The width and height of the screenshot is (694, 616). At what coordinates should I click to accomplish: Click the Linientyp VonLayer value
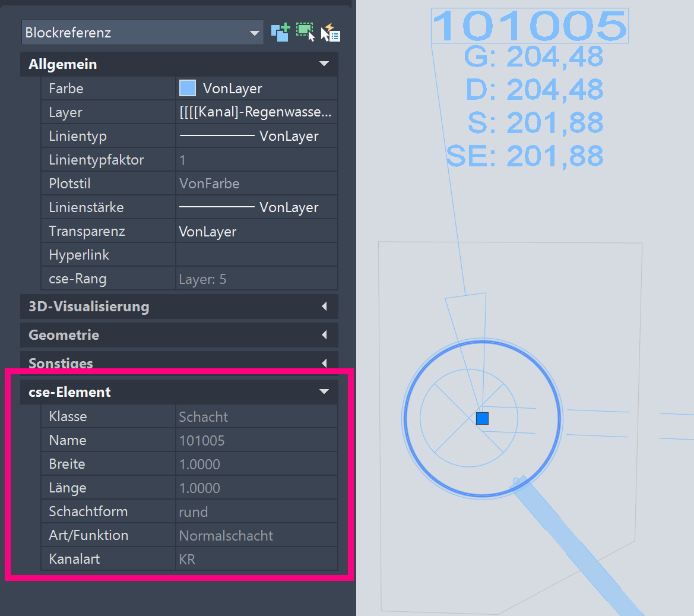pyautogui.click(x=256, y=136)
